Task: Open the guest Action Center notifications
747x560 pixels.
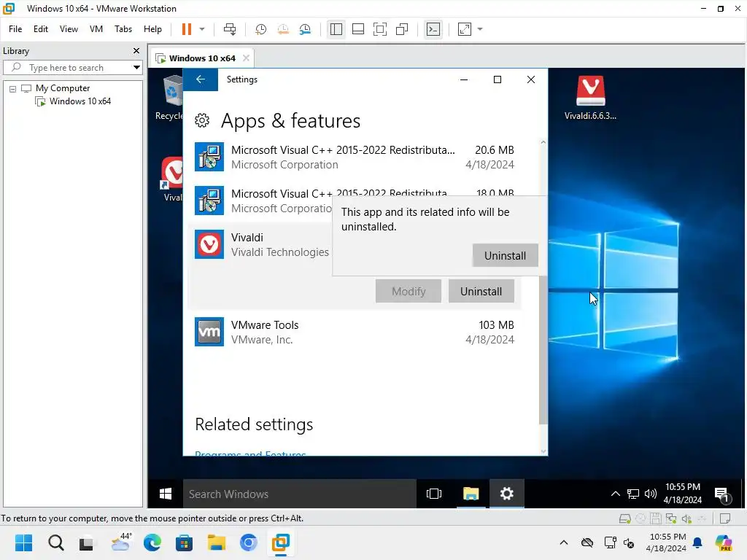Action: pyautogui.click(x=721, y=495)
